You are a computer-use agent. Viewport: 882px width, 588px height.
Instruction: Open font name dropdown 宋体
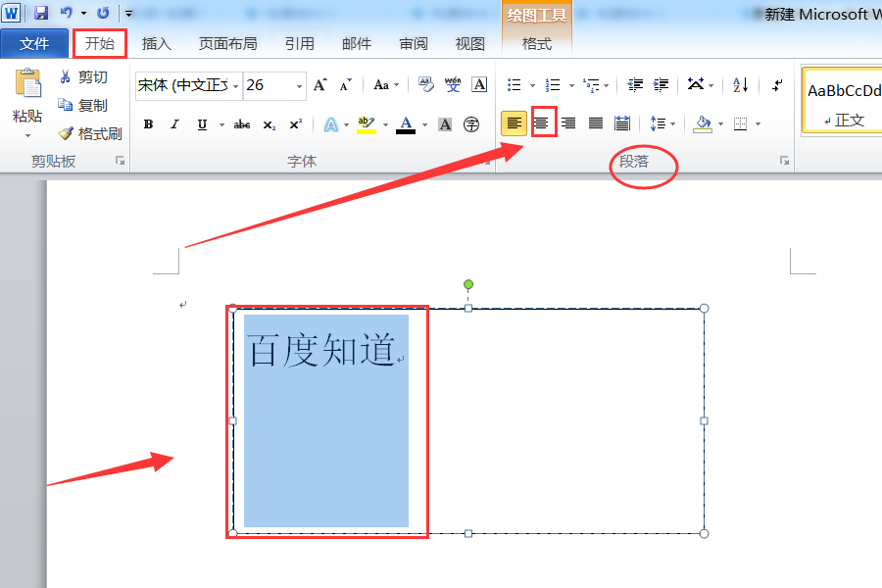click(x=235, y=85)
